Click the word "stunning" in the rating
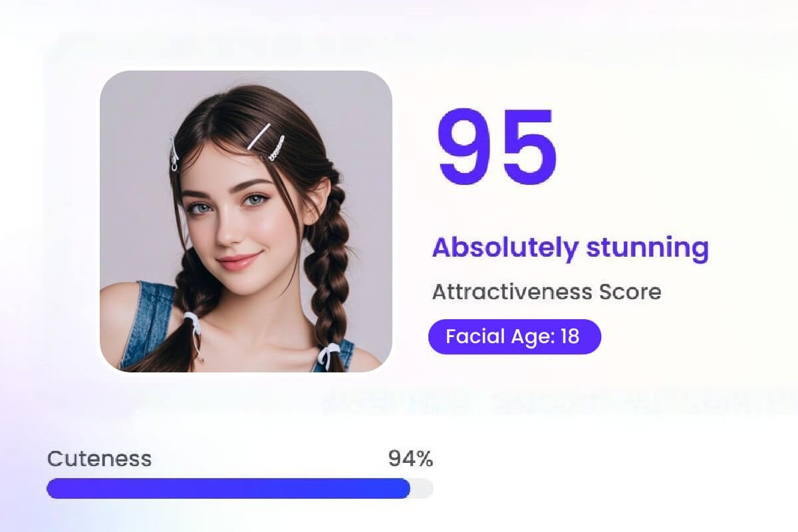798x532 pixels. (x=647, y=248)
